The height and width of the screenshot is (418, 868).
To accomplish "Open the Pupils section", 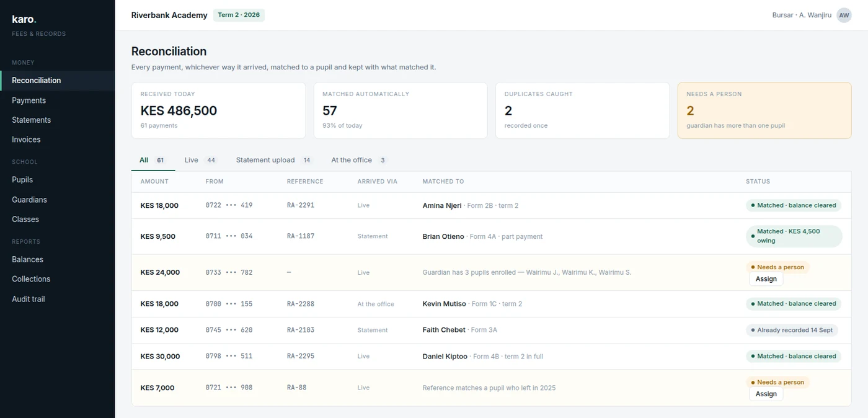I will (x=58, y=180).
